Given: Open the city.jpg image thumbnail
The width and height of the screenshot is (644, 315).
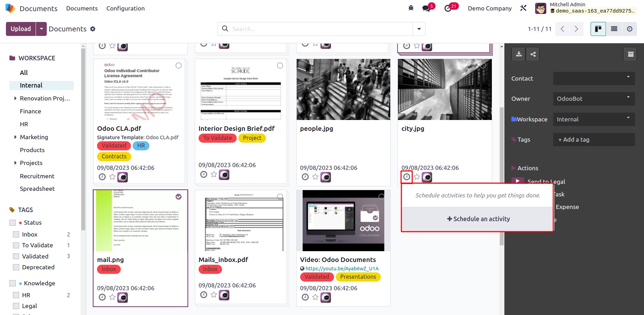Looking at the screenshot, I should tap(445, 89).
